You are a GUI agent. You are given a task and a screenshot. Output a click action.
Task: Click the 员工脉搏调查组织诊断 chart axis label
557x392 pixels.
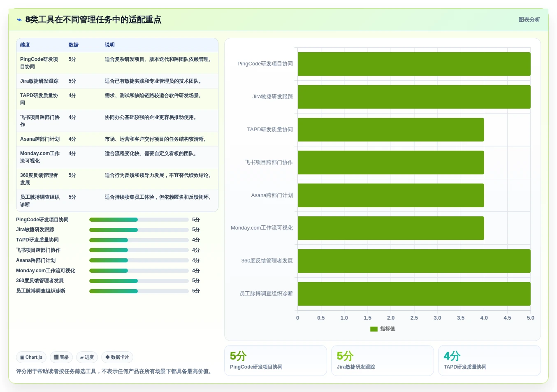pyautogui.click(x=266, y=294)
